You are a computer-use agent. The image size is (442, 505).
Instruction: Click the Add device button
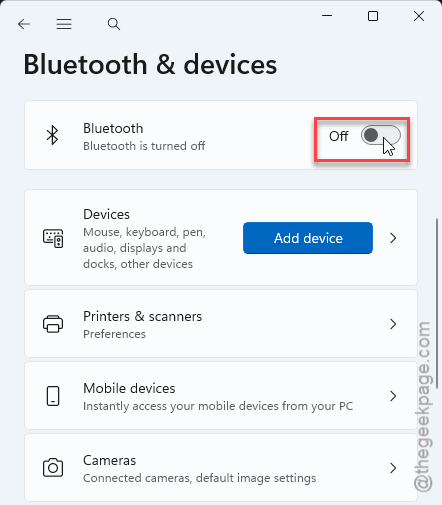pyautogui.click(x=308, y=238)
